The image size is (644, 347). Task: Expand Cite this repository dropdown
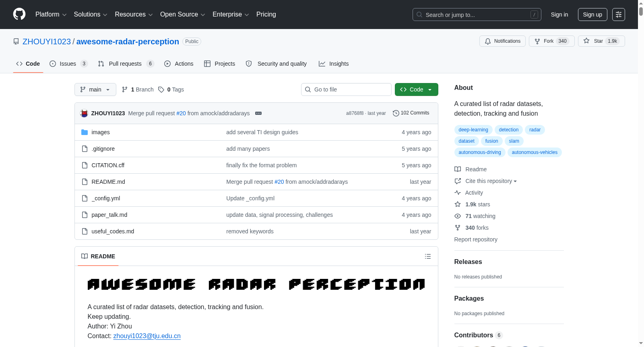[486, 181]
